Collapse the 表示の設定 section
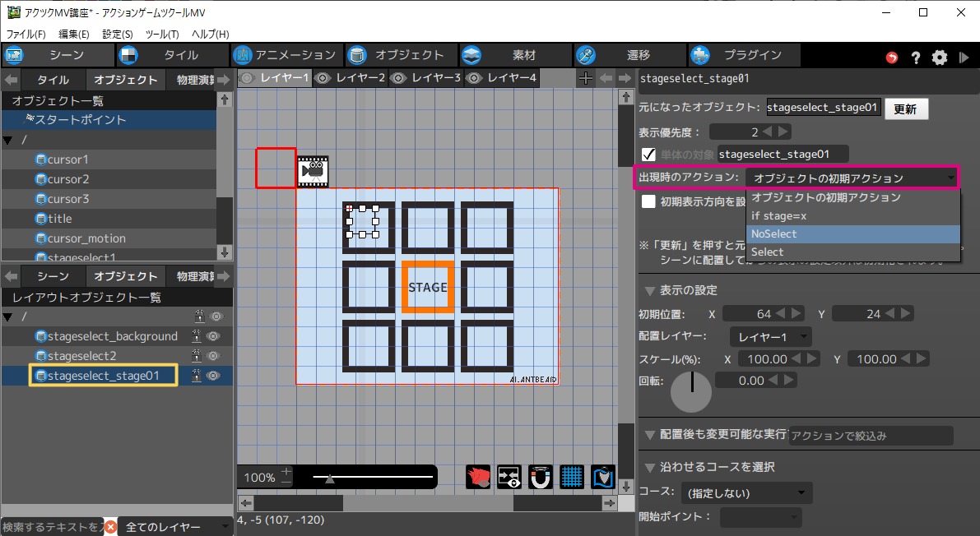Viewport: 980px width, 536px height. [x=650, y=291]
